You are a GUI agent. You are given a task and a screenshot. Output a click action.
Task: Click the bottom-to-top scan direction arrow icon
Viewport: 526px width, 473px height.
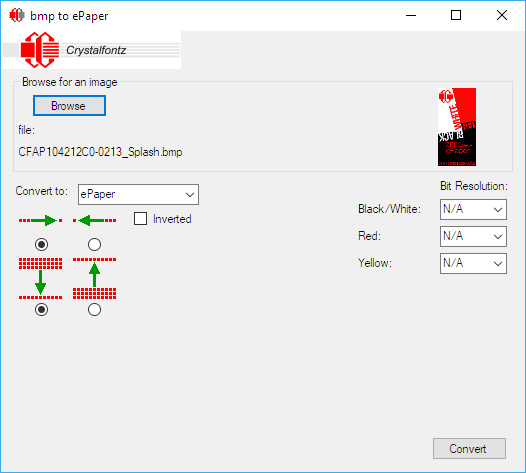[x=95, y=278]
